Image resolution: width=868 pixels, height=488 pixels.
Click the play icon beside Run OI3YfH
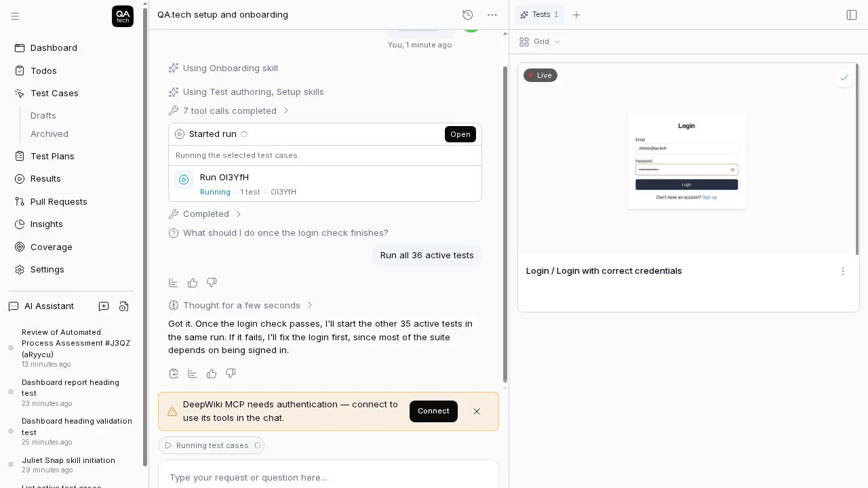click(x=184, y=180)
